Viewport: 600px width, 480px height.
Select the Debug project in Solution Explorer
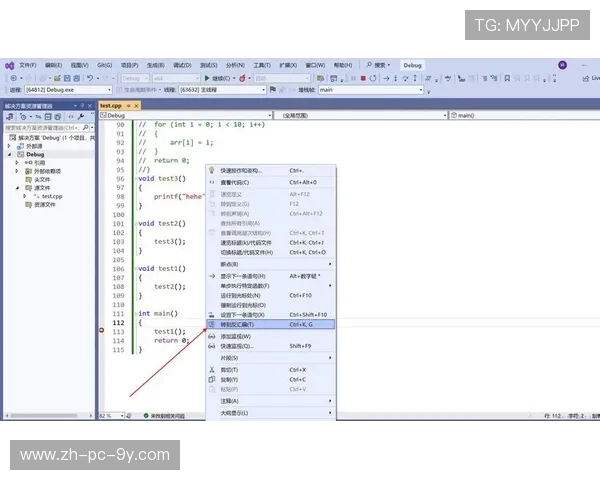tap(35, 155)
